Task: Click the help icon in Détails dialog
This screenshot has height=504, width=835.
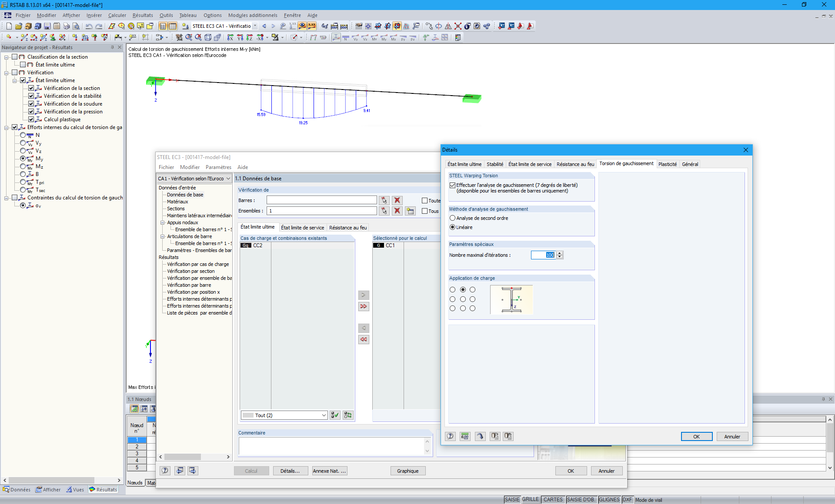Action: click(451, 436)
